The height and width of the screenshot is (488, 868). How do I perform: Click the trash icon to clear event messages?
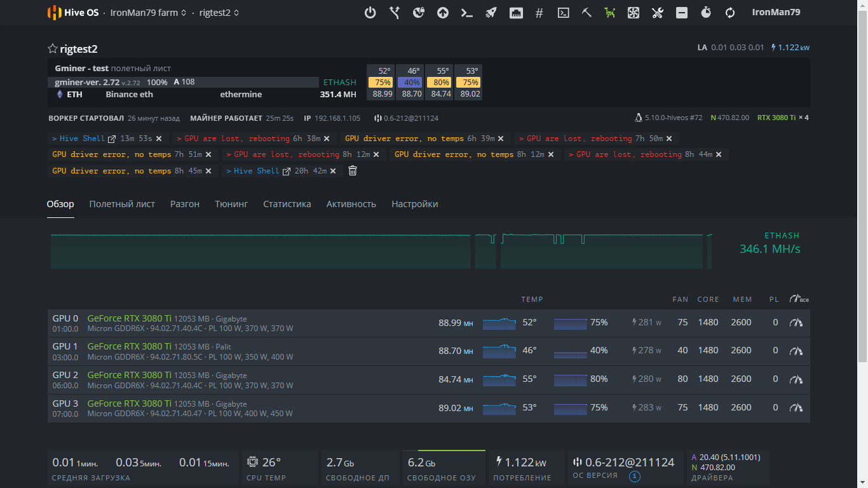(352, 170)
